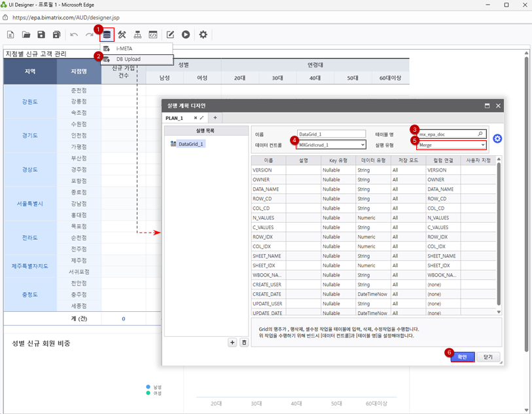Click the blue gear beside Merge dropdown
Screen dimensions: 532x414
(x=497, y=139)
